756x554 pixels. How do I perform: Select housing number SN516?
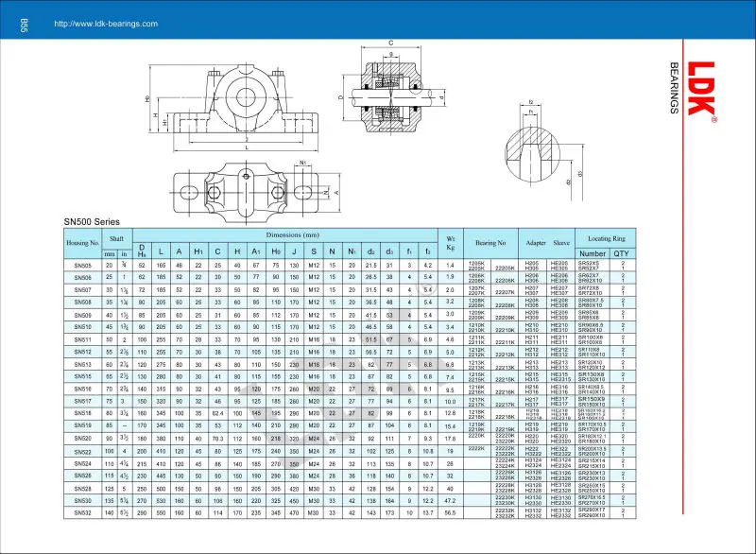point(82,389)
